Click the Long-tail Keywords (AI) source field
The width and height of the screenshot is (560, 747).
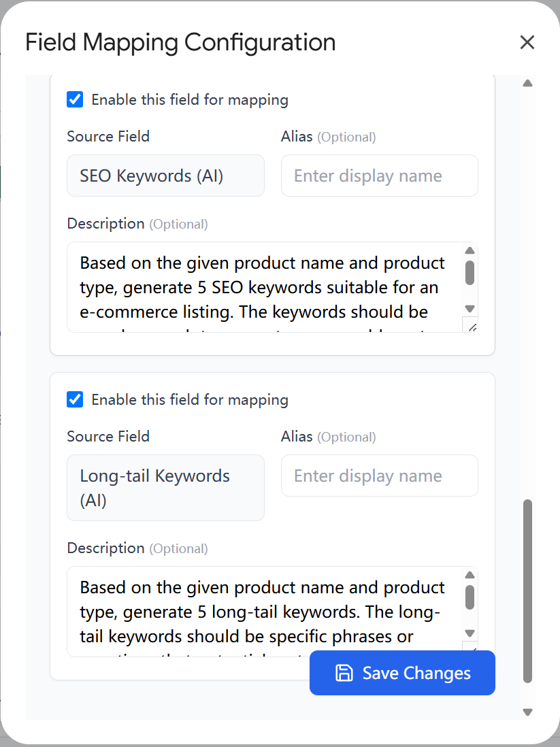165,488
